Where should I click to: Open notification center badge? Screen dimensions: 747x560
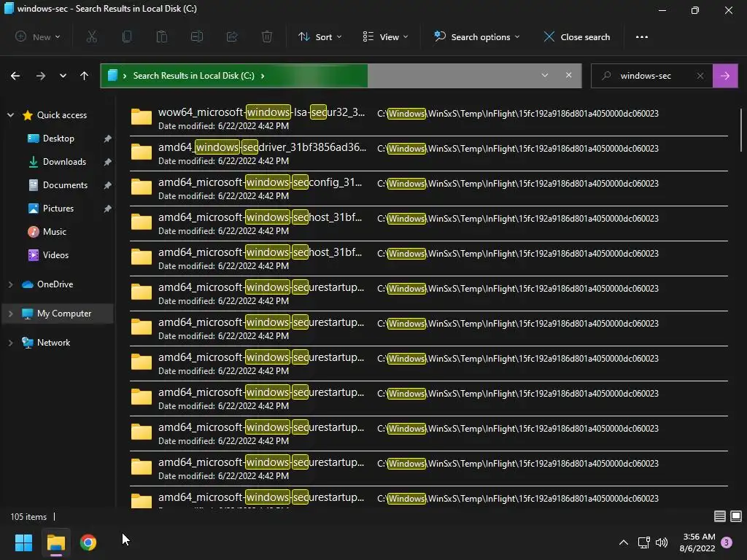pos(727,542)
